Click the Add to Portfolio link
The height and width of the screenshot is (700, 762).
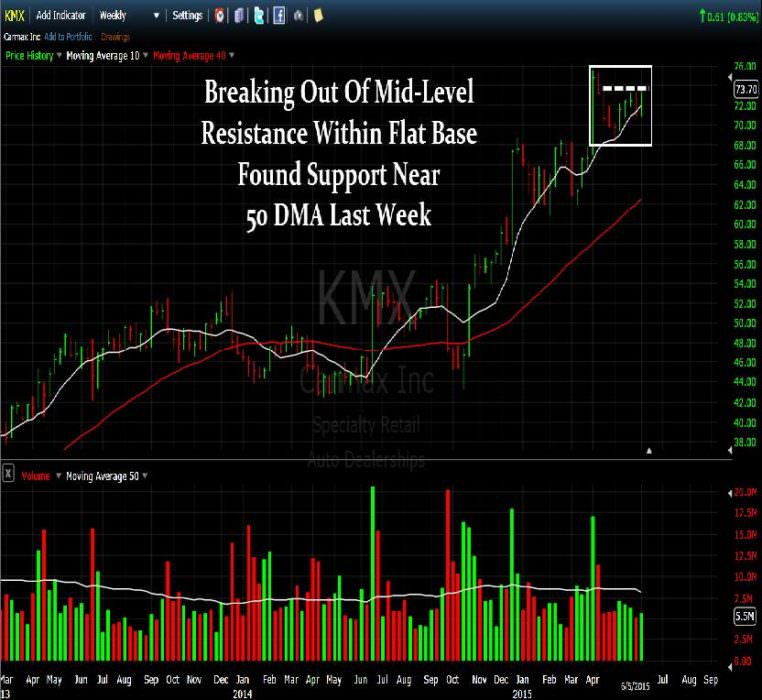(x=68, y=37)
